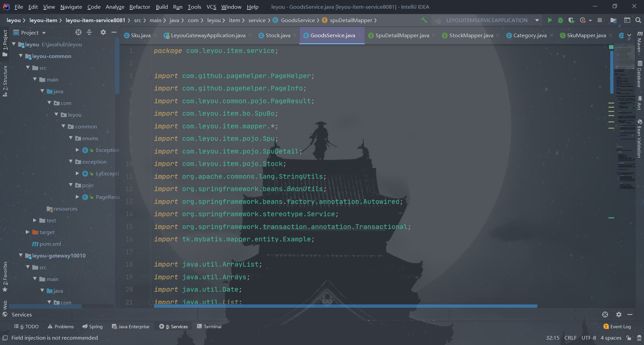Select PageResult class in the tree
Viewport: 644px width, 345px height.
click(x=101, y=197)
